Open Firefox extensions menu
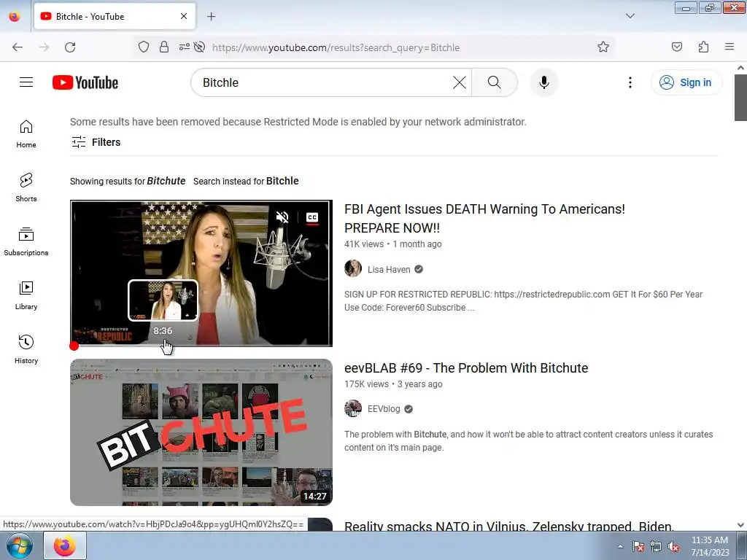The image size is (747, 560). coord(703,47)
